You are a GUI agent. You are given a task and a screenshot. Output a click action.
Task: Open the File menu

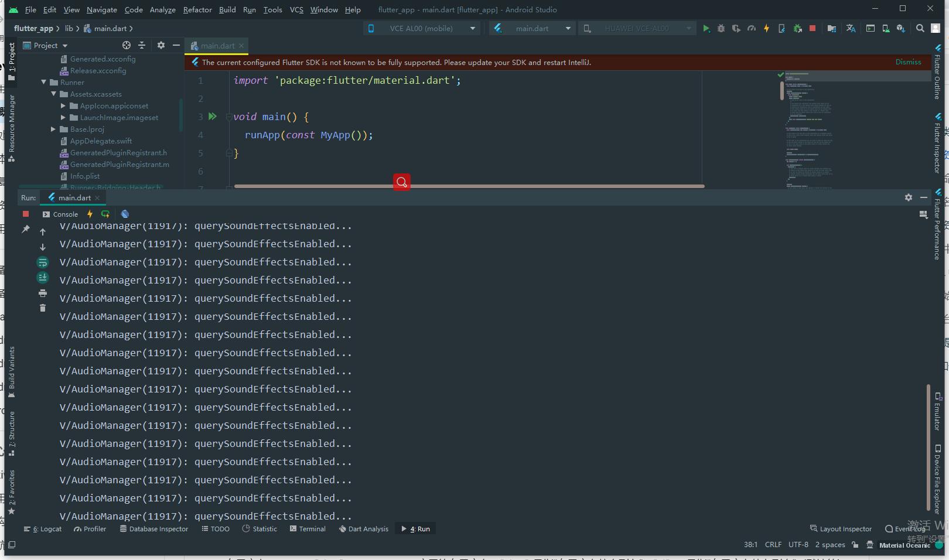coord(30,9)
